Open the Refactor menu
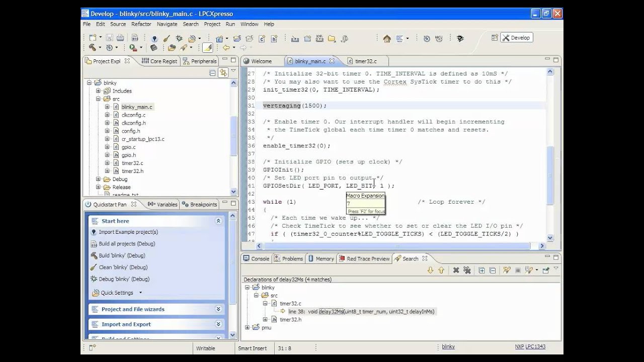The width and height of the screenshot is (644, 362). pos(141,24)
